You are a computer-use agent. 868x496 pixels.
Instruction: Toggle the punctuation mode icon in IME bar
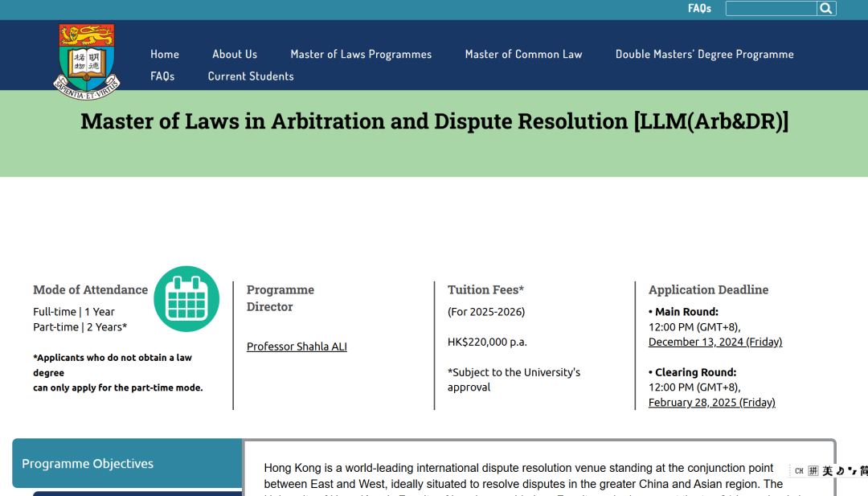852,471
